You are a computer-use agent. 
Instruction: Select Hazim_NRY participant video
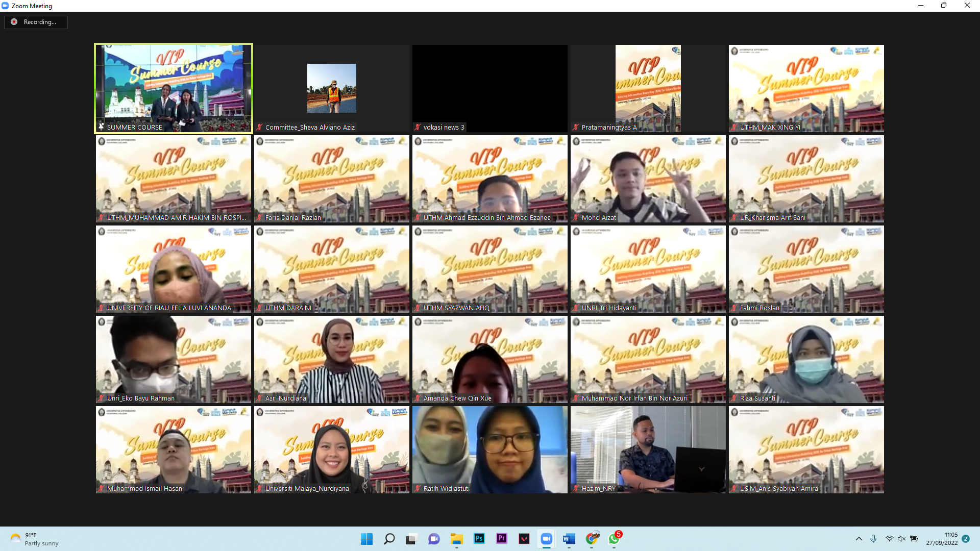648,449
